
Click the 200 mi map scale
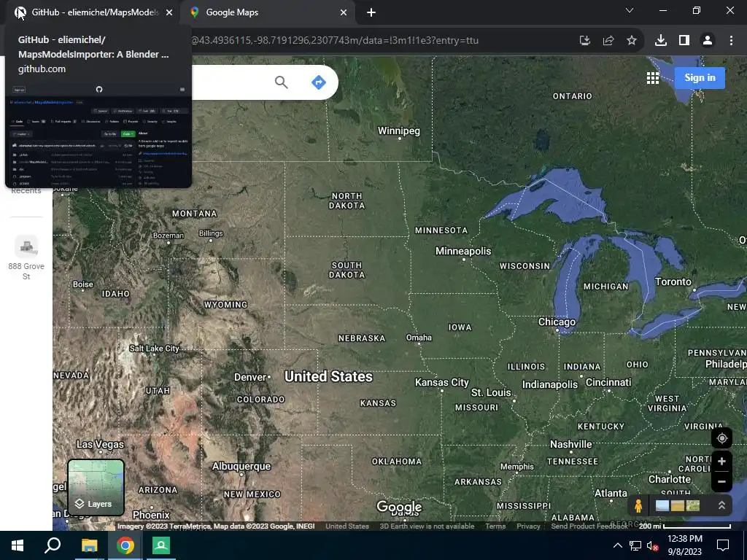[684, 526]
